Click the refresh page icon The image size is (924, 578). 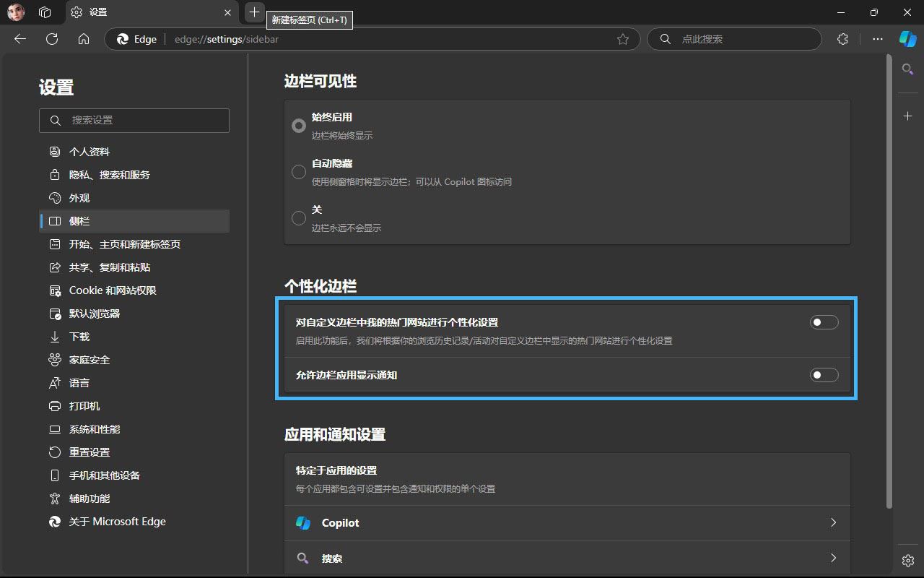[x=52, y=39]
